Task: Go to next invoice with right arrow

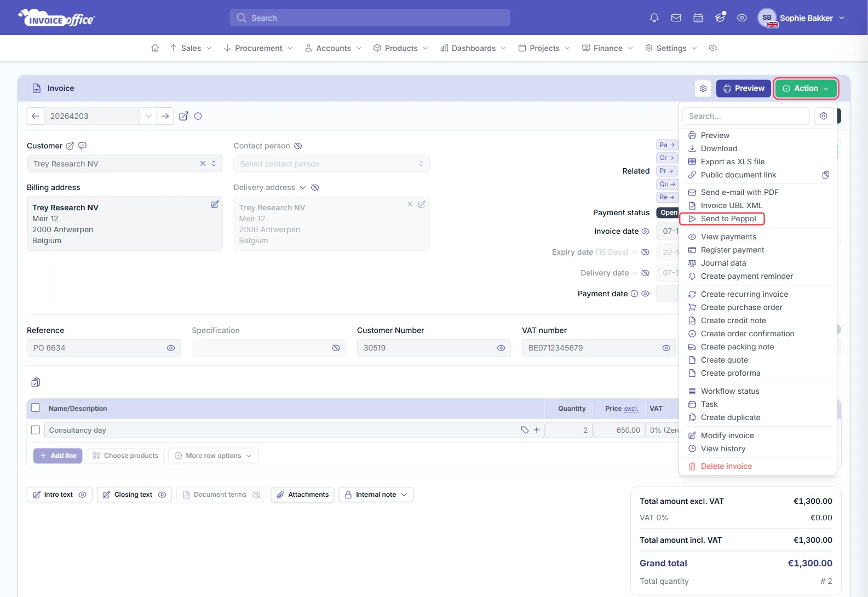Action: point(165,116)
